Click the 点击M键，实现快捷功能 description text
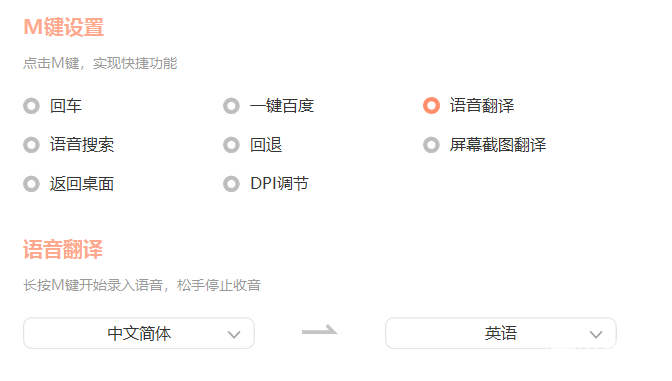 click(x=100, y=63)
